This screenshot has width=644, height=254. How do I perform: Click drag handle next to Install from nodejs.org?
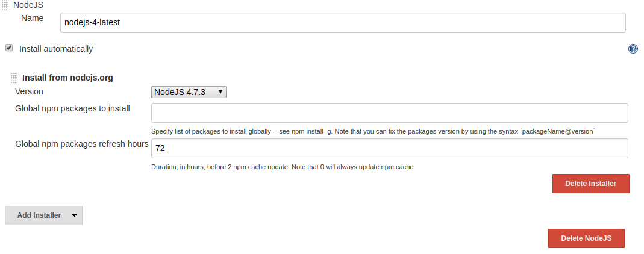pyautogui.click(x=14, y=78)
